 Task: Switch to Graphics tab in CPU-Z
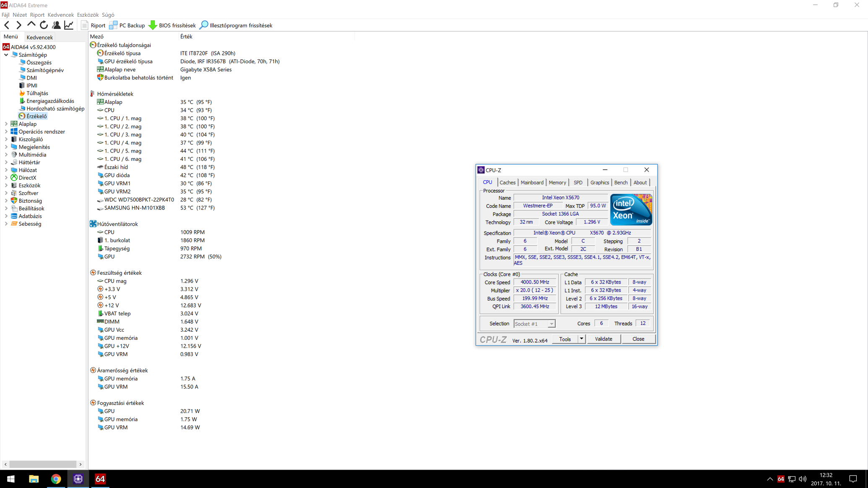coord(599,183)
